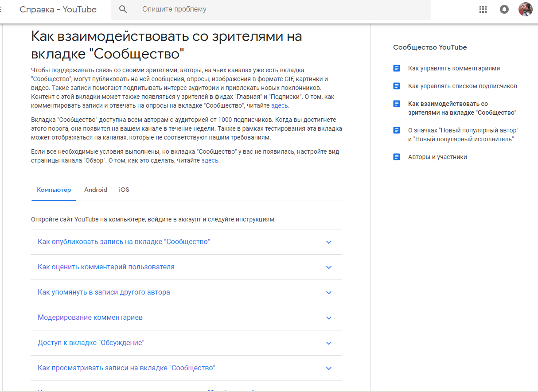Expand chevron for "Как опубликовать запись"
The image size is (538, 392).
(329, 242)
